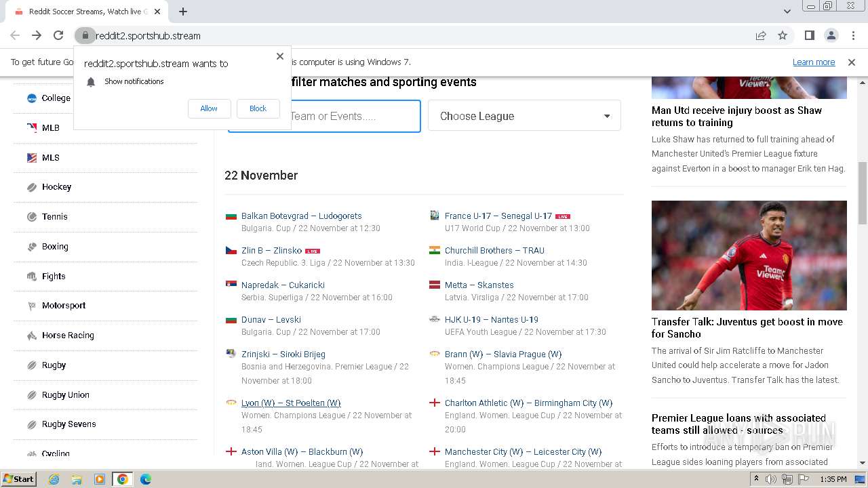Viewport: 868px width, 488px height.
Task: Allow notifications from the site
Action: [x=209, y=108]
